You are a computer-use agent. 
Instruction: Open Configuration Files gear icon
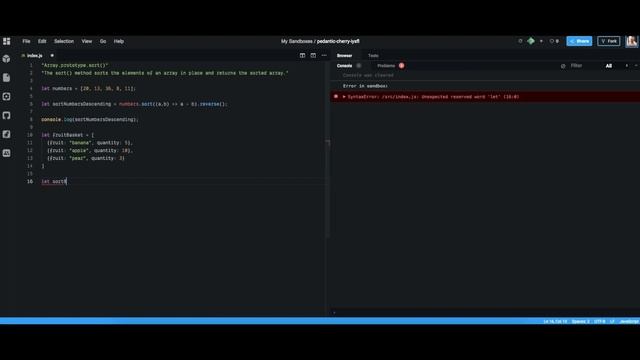point(7,96)
